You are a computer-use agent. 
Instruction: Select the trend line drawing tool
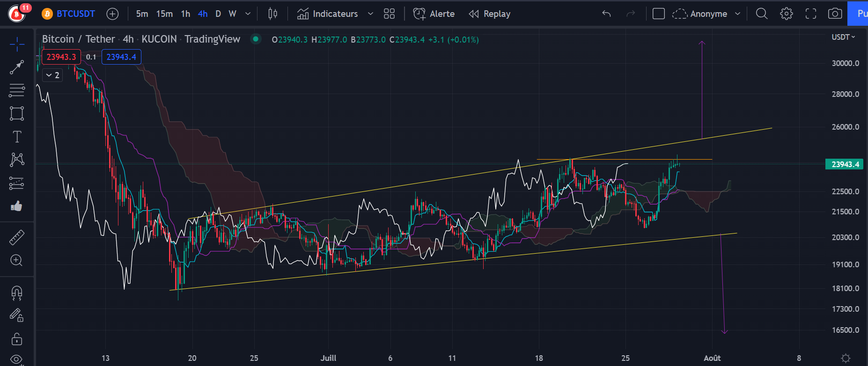coord(17,67)
